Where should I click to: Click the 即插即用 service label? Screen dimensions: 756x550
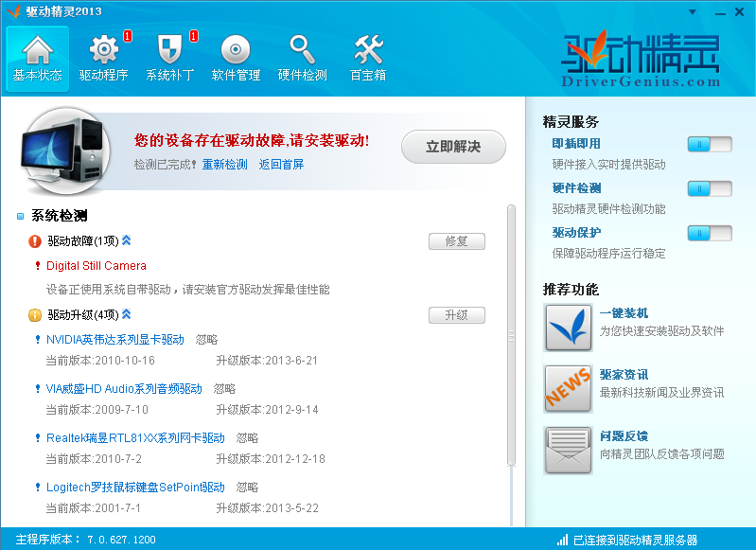576,144
